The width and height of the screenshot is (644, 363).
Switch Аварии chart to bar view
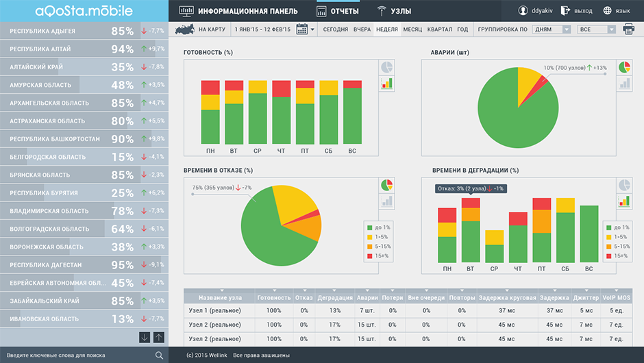(x=624, y=84)
